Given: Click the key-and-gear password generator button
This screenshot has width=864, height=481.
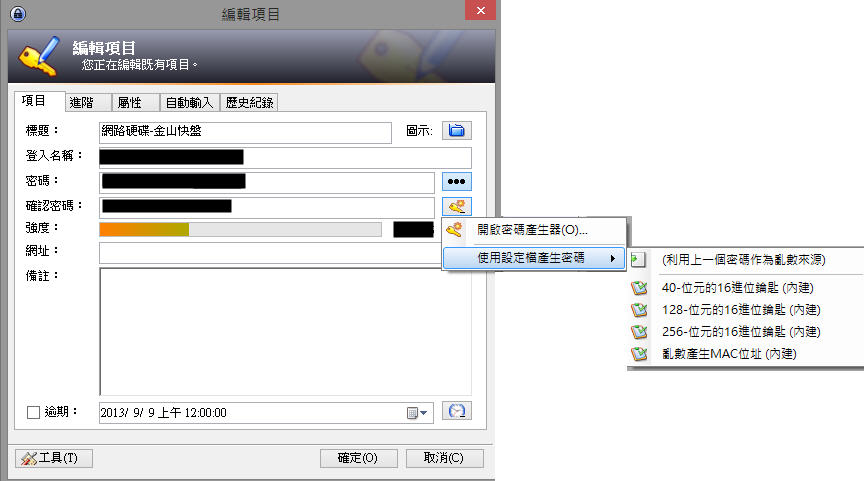Looking at the screenshot, I should [456, 206].
